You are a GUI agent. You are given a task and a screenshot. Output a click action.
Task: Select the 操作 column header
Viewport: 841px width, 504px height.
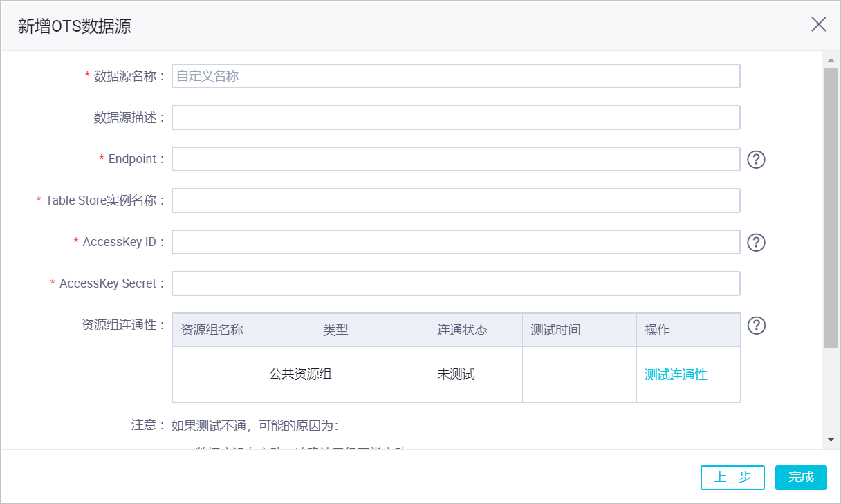point(688,330)
